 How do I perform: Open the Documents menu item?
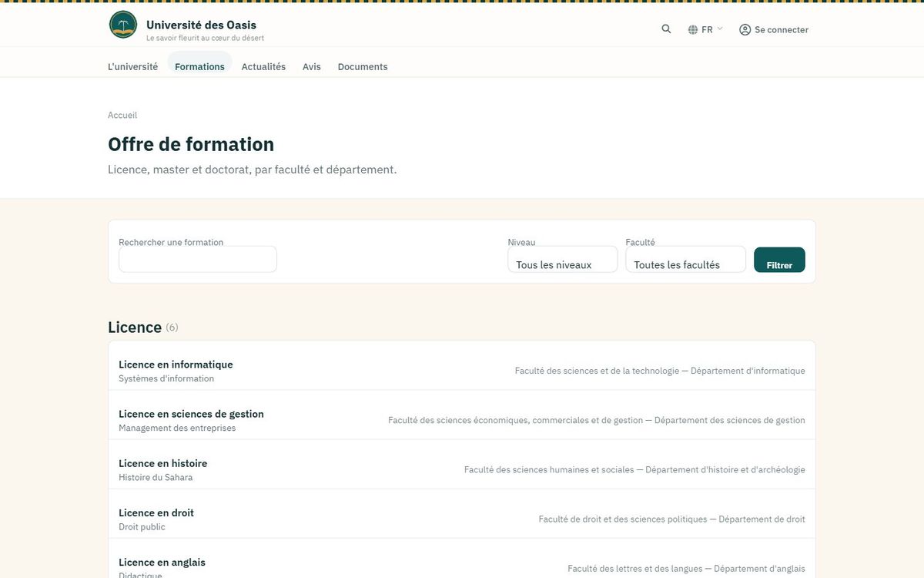pyautogui.click(x=363, y=67)
